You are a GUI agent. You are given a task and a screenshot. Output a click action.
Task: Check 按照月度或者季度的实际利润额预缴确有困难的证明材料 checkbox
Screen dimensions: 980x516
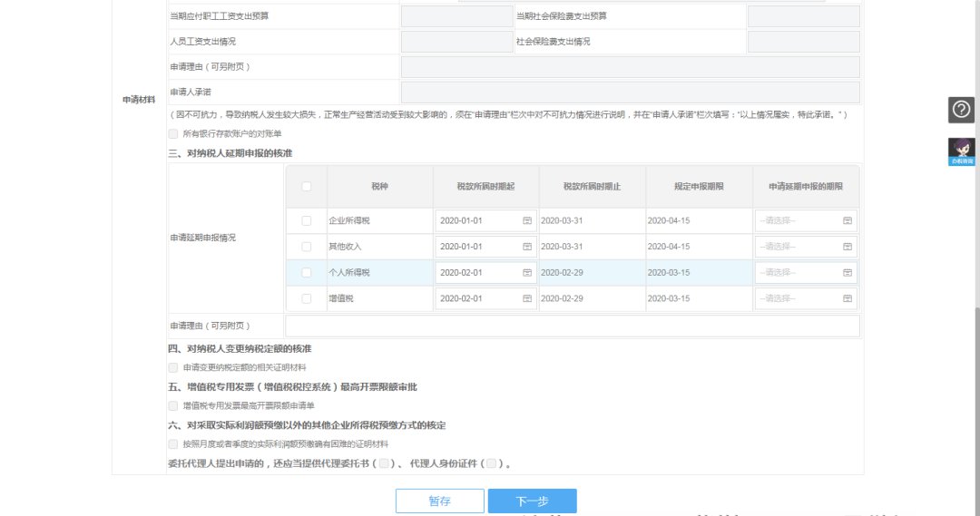click(173, 444)
